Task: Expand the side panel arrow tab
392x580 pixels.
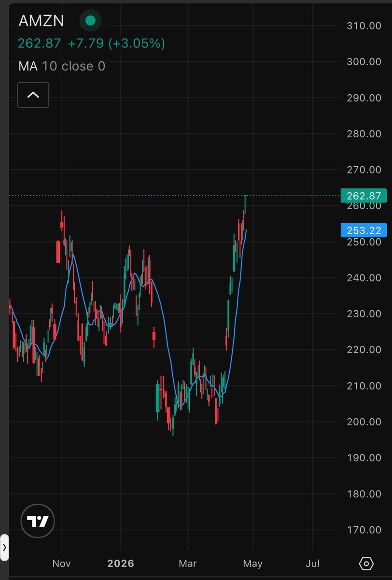Action: (4, 548)
